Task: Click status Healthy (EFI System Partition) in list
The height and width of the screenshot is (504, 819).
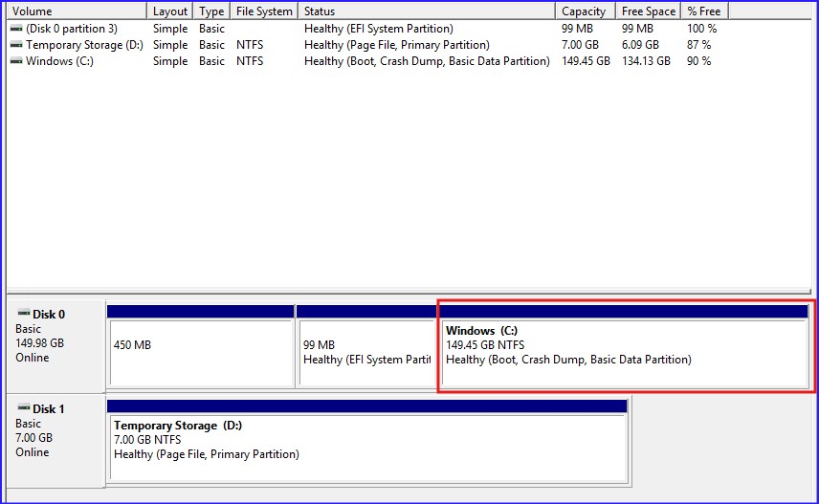Action: 379,29
